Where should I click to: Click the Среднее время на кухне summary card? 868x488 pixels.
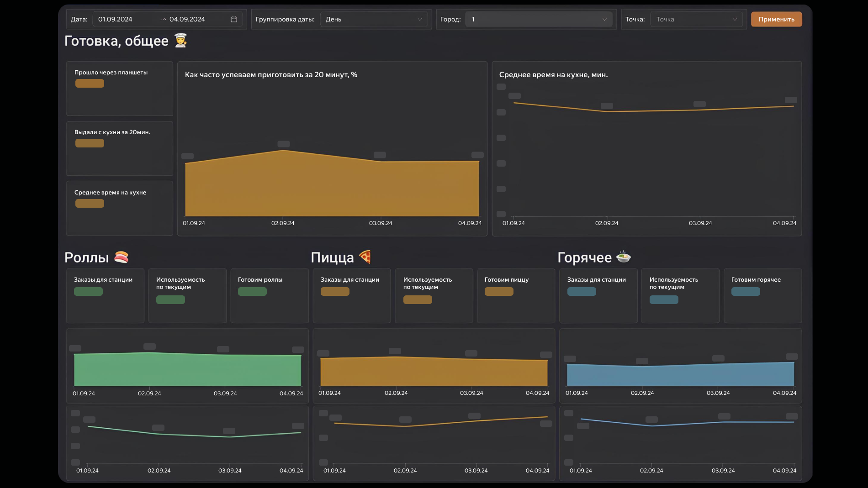[x=120, y=208]
